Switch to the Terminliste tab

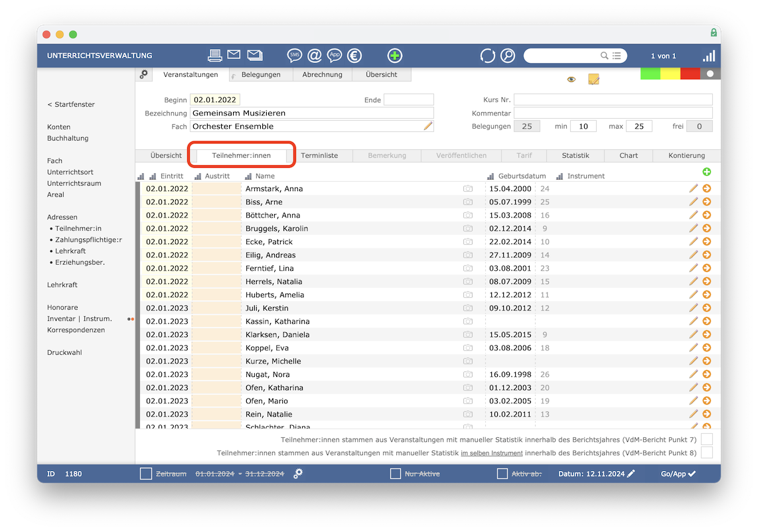[319, 156]
